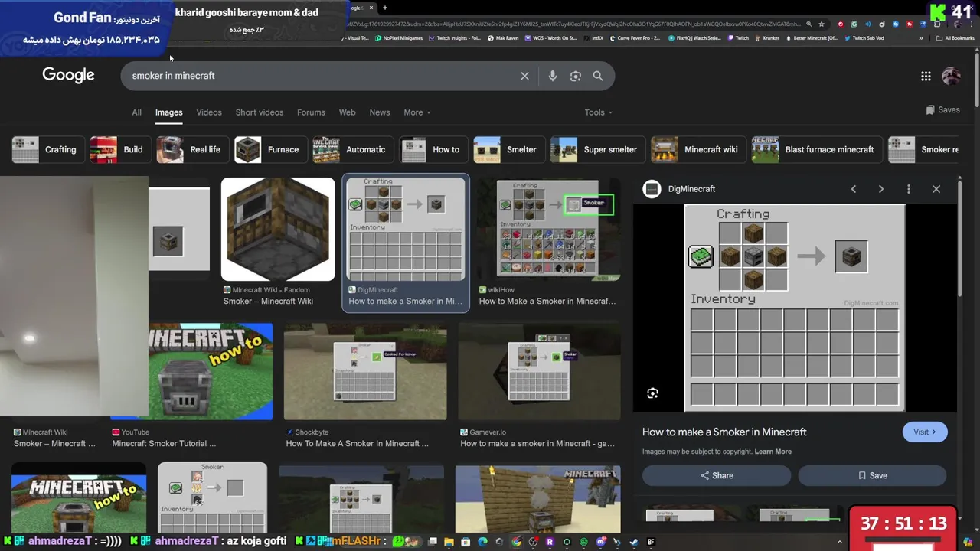Screen dimensions: 980x551
Task: Open the Twitch bookmark
Action: click(x=738, y=37)
